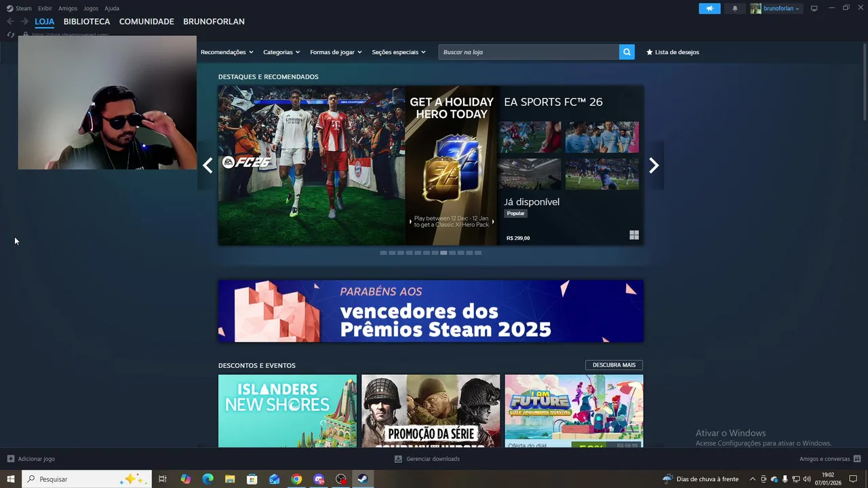
Task: Click the Windows platform icon on the capsule
Action: (634, 235)
